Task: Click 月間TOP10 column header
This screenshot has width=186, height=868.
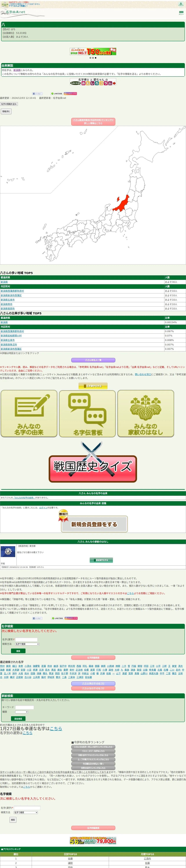Action: pyautogui.click(x=147, y=854)
